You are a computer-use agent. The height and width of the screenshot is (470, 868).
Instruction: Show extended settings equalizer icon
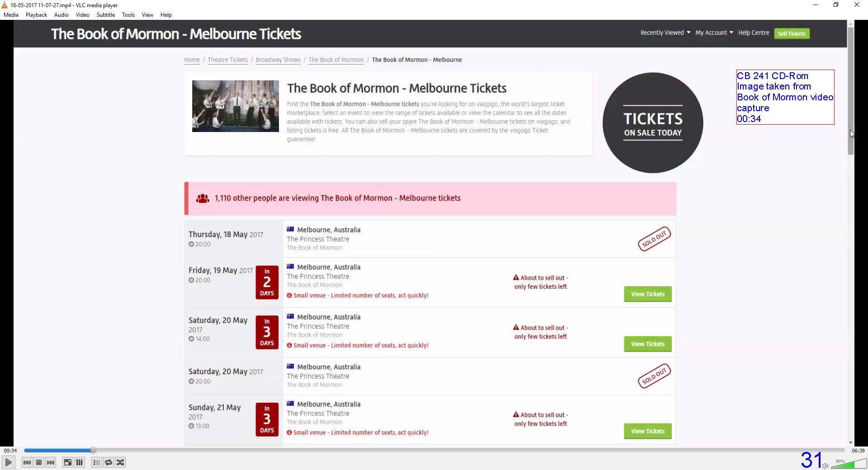click(x=79, y=462)
